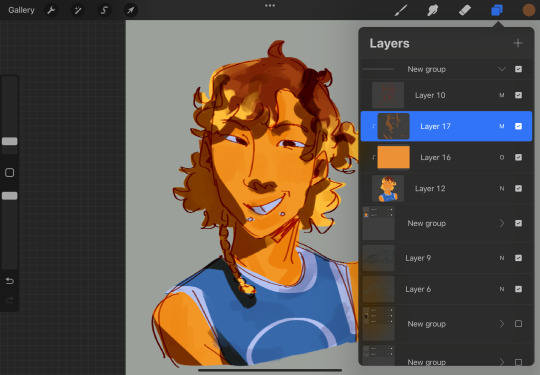Open the active color swatch
The image size is (540, 375).
pyautogui.click(x=529, y=10)
